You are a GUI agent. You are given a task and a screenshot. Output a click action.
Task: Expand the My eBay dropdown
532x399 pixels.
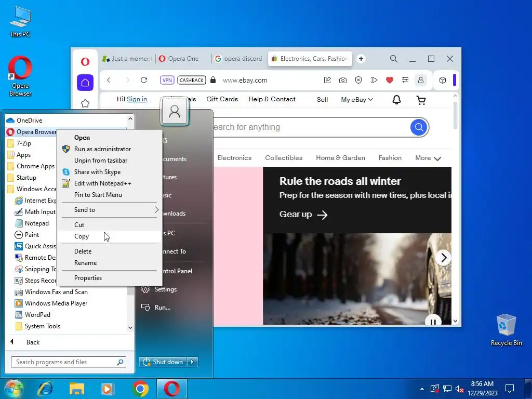357,99
